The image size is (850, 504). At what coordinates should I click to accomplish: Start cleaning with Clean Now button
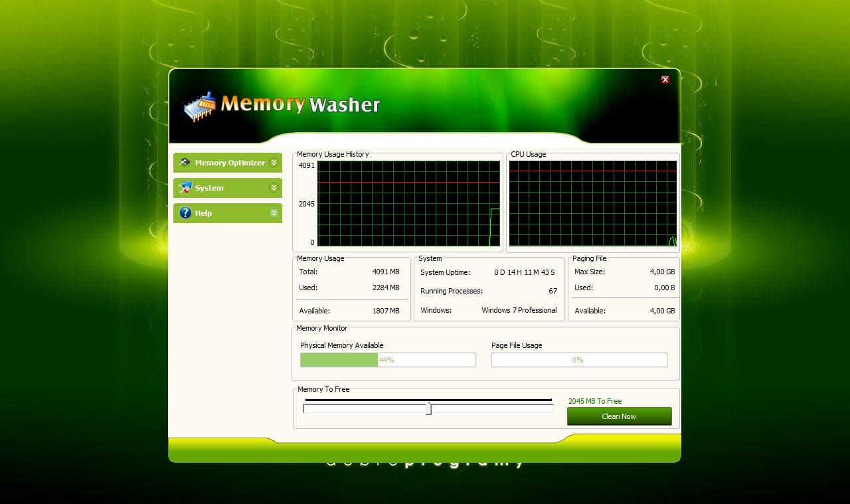619,416
